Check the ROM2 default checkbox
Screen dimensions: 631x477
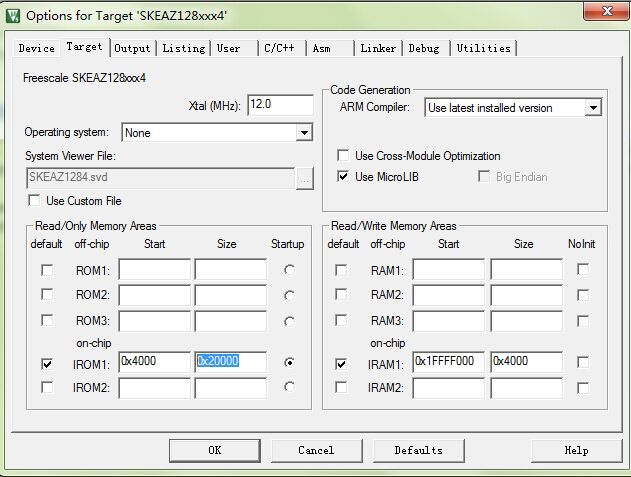[47, 295]
